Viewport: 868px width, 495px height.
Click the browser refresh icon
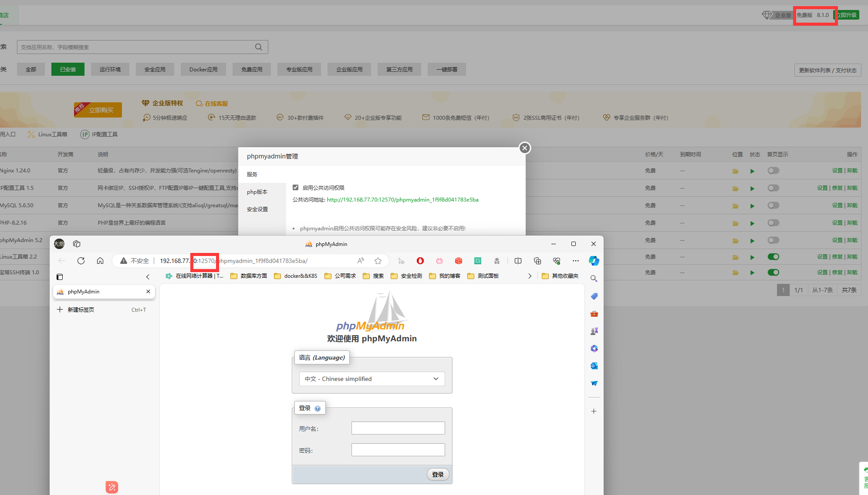click(81, 261)
